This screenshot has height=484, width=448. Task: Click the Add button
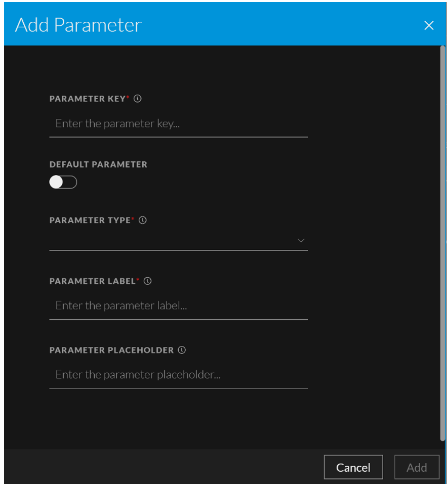(x=417, y=467)
